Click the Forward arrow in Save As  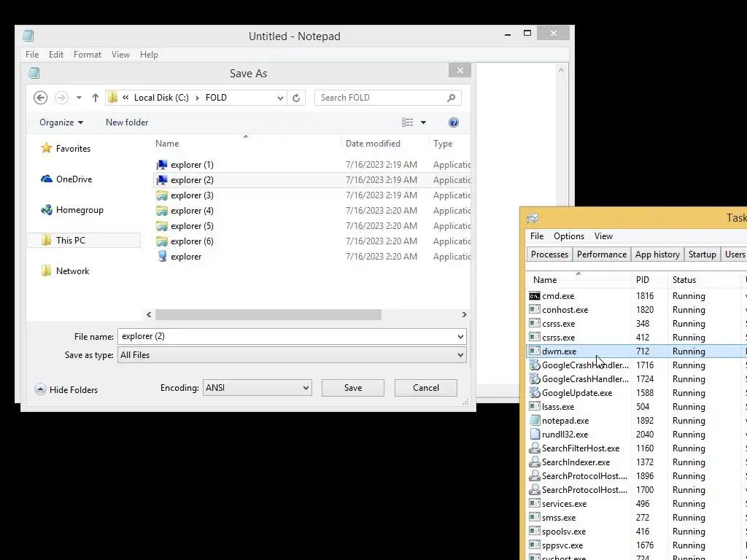61,98
